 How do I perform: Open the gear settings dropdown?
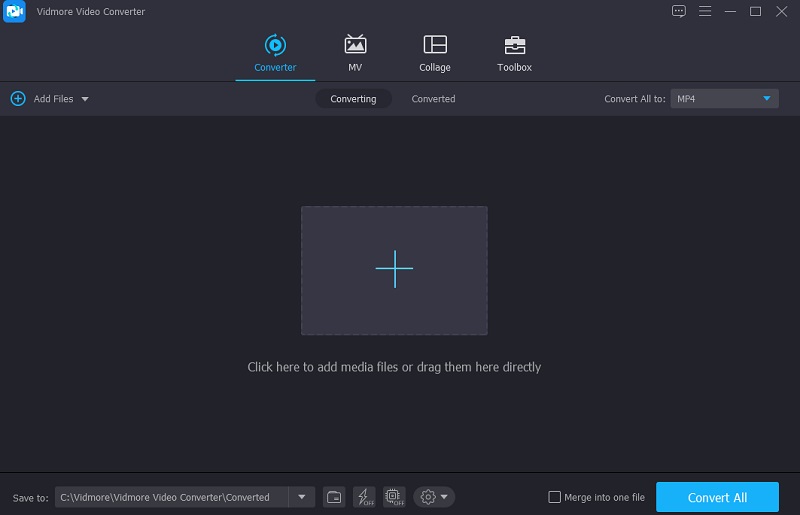tap(434, 497)
